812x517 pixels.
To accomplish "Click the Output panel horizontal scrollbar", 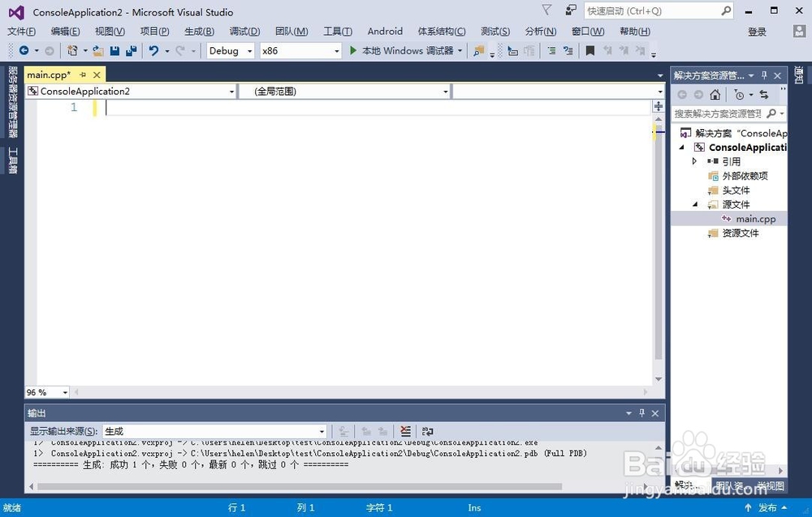I will tap(300, 486).
